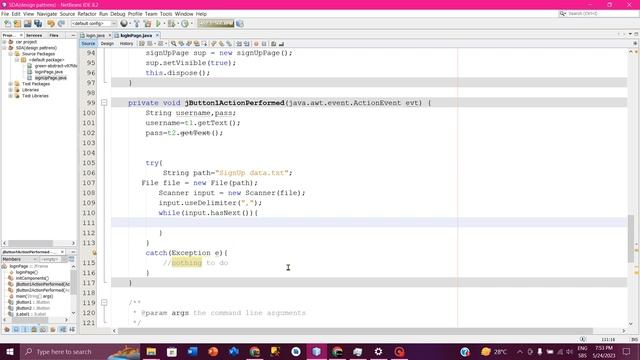Open the default config combo box
Image resolution: width=640 pixels, height=360 pixels.
94,24
